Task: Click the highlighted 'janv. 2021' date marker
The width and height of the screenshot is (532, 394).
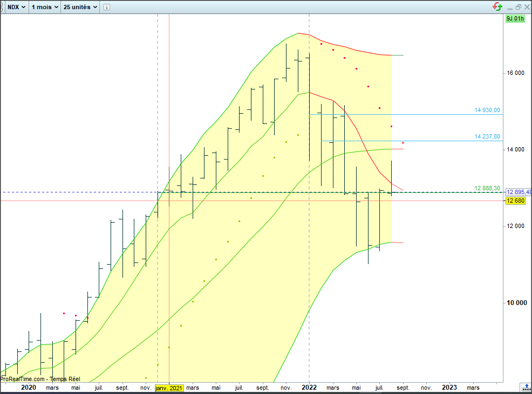Action: [x=169, y=388]
